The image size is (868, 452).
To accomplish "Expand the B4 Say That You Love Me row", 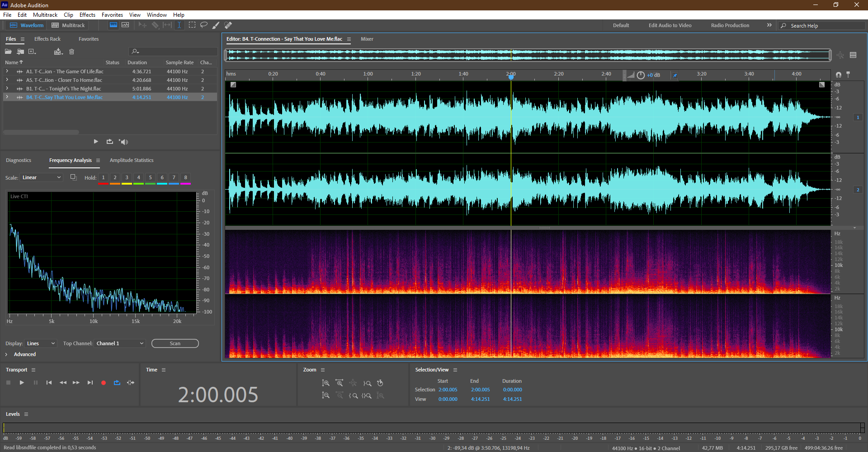I will tap(7, 97).
